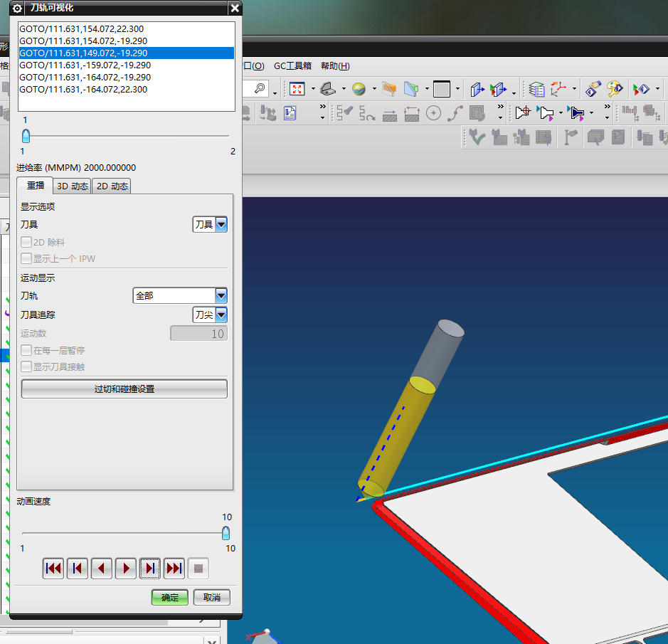Toggle the 显示刀具接触 checkbox
668x644 pixels.
(26, 366)
